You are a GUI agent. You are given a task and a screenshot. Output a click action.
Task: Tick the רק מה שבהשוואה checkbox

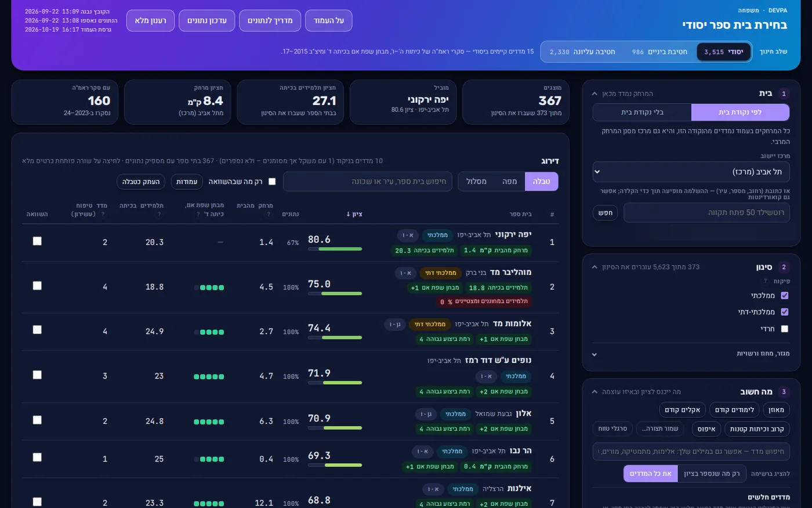pos(272,182)
